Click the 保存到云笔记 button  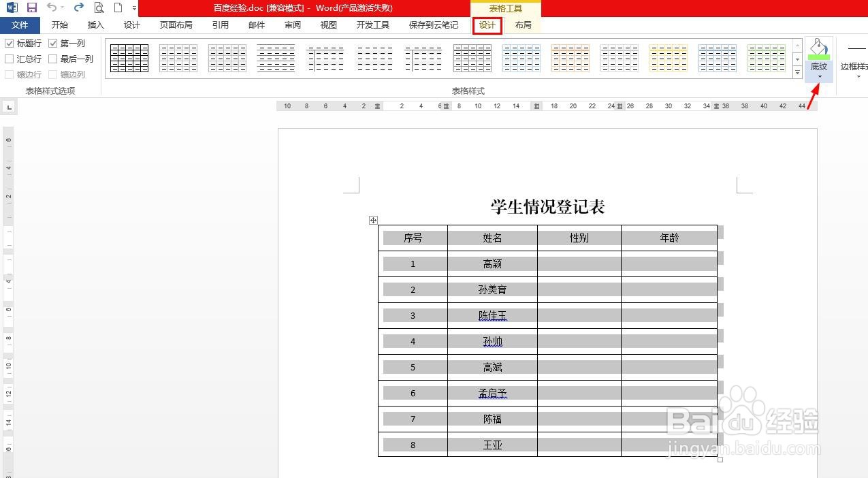(x=434, y=25)
